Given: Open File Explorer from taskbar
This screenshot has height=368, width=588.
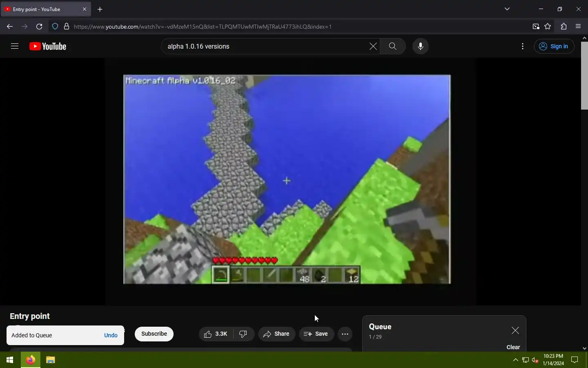Looking at the screenshot, I should (51, 360).
